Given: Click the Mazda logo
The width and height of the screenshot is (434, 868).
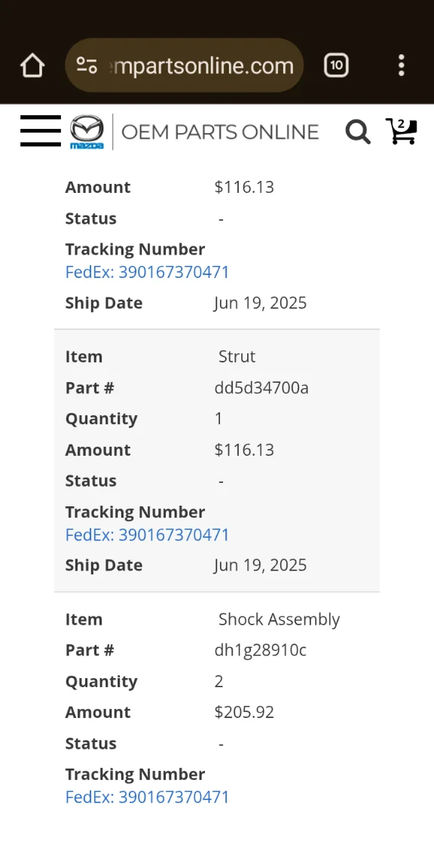Looking at the screenshot, I should [87, 132].
